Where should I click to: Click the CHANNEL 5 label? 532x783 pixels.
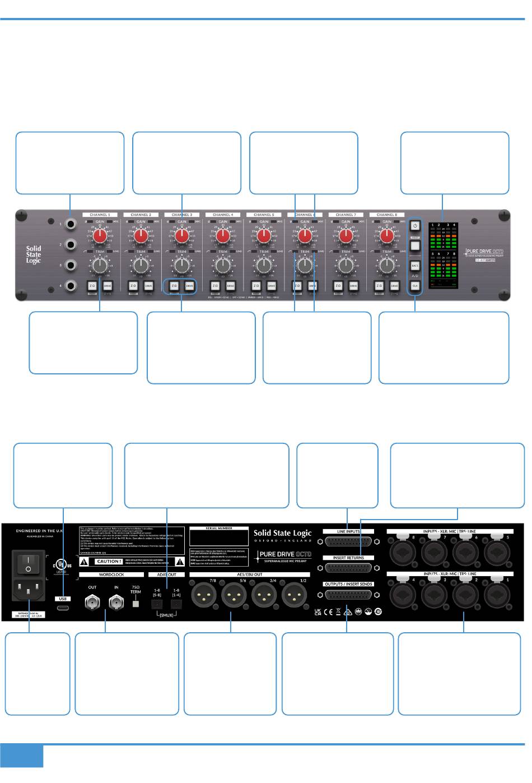[x=264, y=215]
